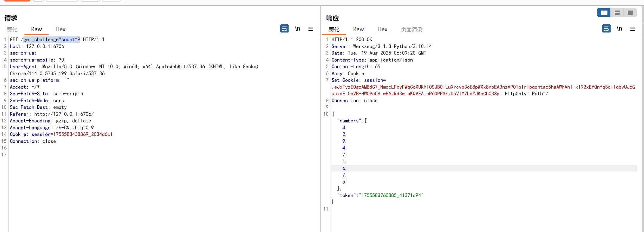Image resolution: width=644 pixels, height=232 pixels.
Task: Open the request 美化 tab
Action: pyautogui.click(x=12, y=29)
